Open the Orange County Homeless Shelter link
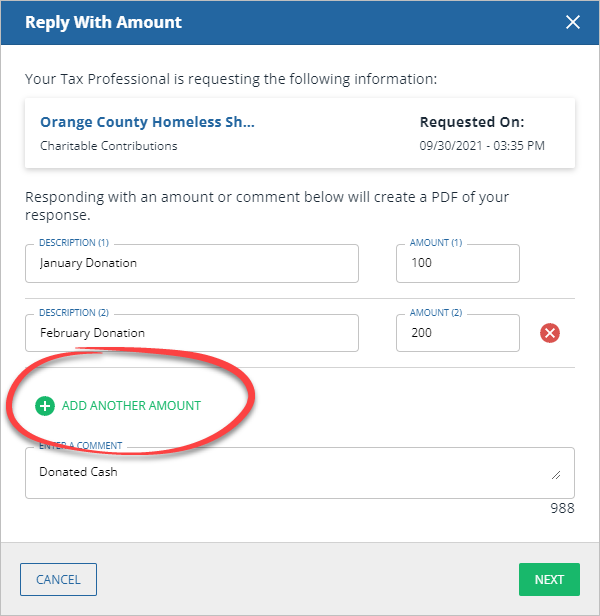The height and width of the screenshot is (616, 600). coord(147,122)
